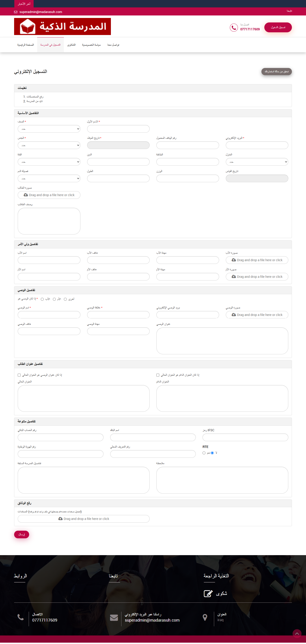Open the الصف class dropdown
The image size is (306, 644).
[49, 129]
